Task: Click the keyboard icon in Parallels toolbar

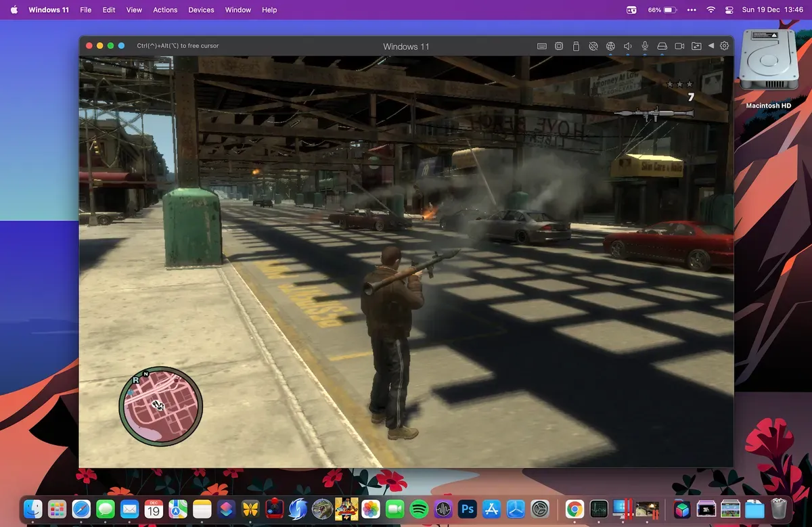Action: tap(542, 46)
